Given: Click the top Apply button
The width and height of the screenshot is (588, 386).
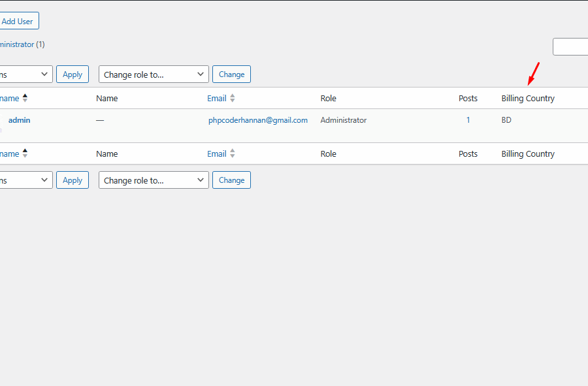Looking at the screenshot, I should pos(73,74).
